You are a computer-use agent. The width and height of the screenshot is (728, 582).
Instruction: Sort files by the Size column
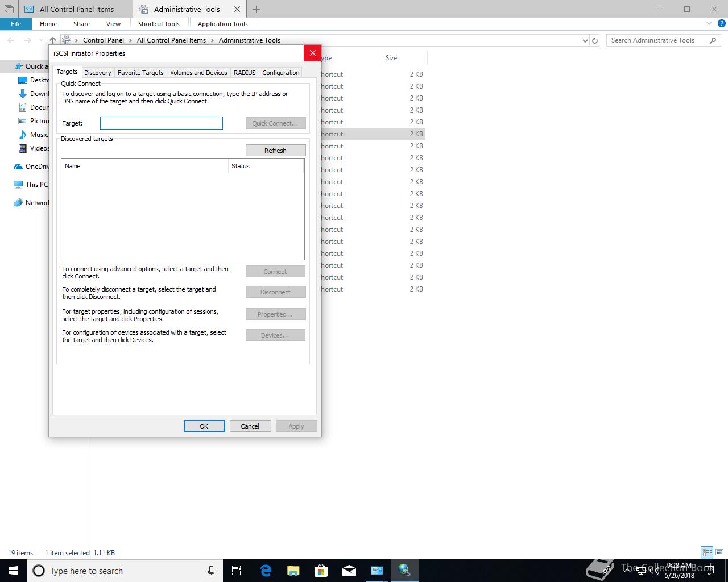[x=404, y=58]
